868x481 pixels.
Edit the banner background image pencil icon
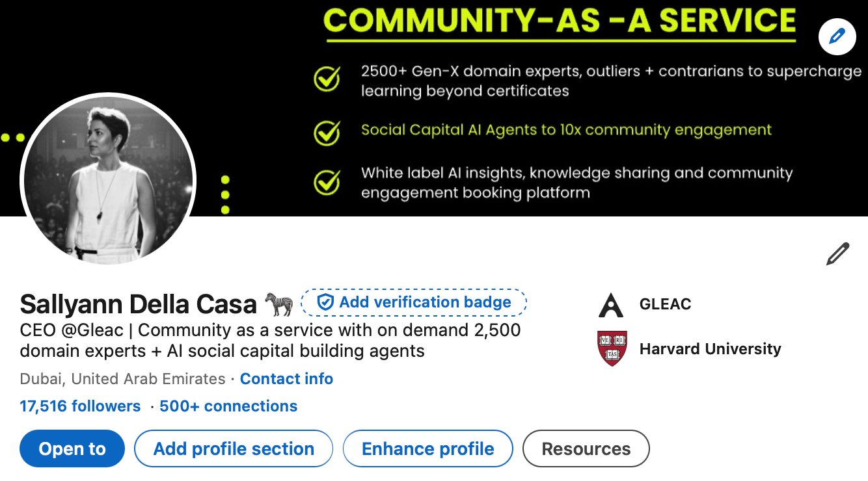(837, 36)
